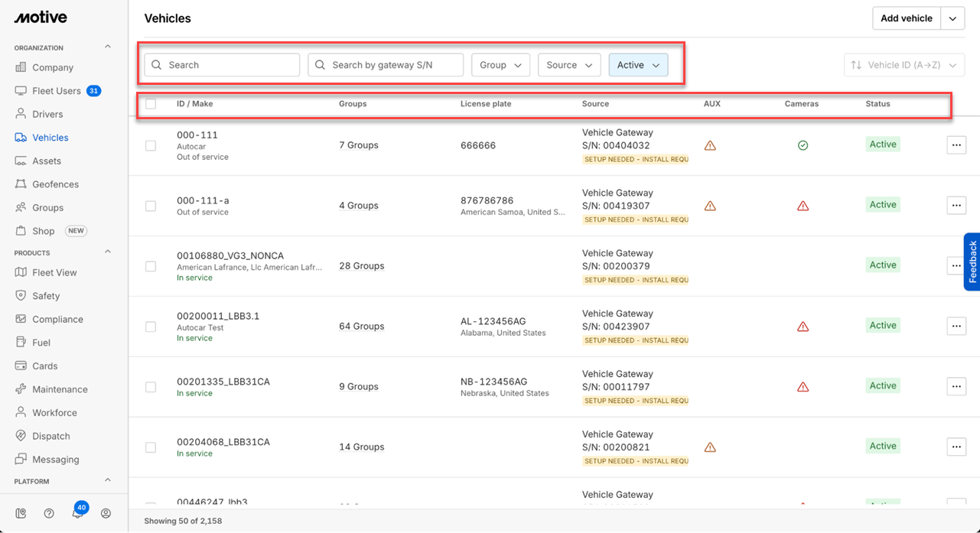Open Fleet View via its map icon
Image resolution: width=980 pixels, height=533 pixels.
click(x=21, y=272)
